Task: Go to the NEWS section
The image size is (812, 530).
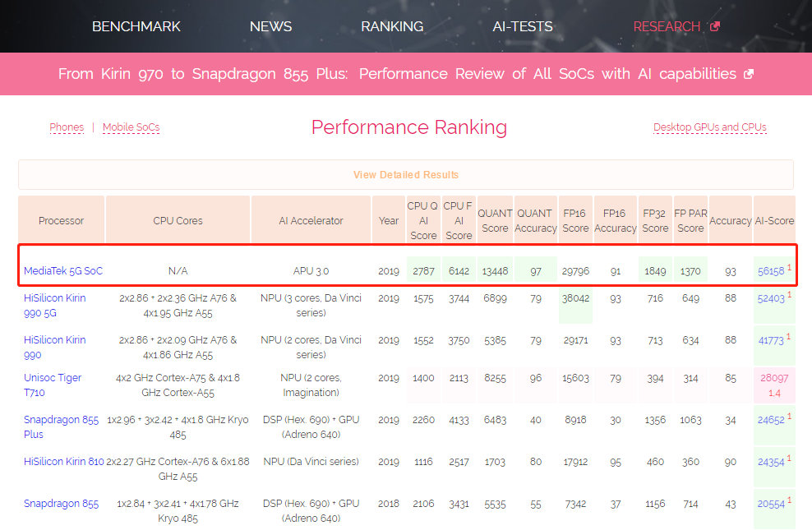Action: [270, 26]
